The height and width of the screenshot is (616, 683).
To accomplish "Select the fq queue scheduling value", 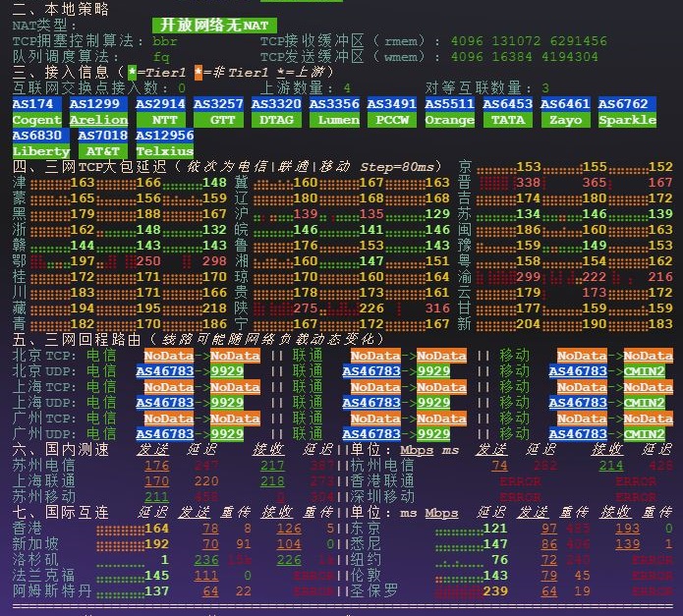I will 161,57.
